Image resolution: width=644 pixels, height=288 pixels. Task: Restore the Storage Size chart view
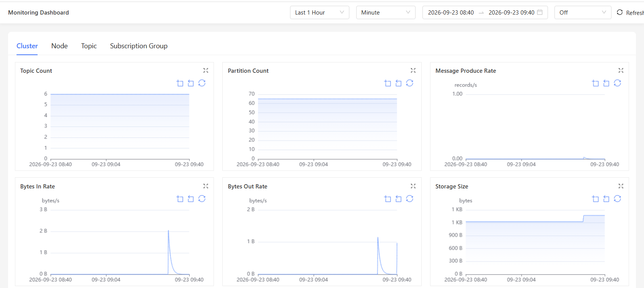[618, 199]
